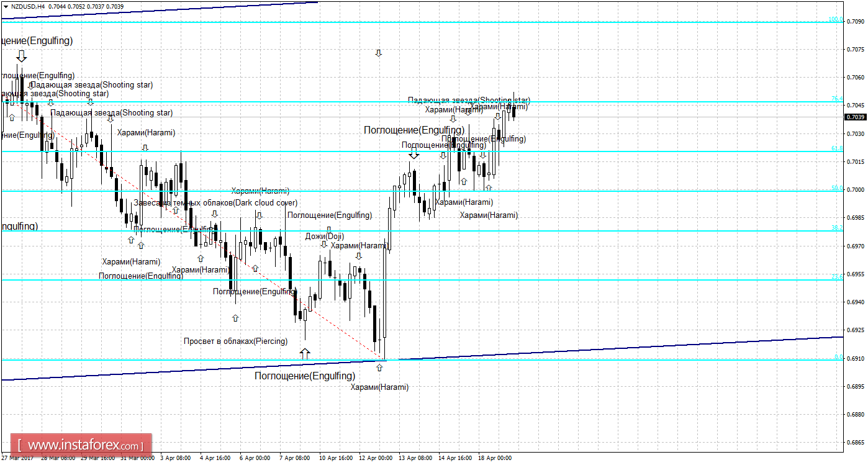This screenshot has width=868, height=465.
Task: Click the NZDUSD,H4 chart title text
Action: pyautogui.click(x=27, y=6)
